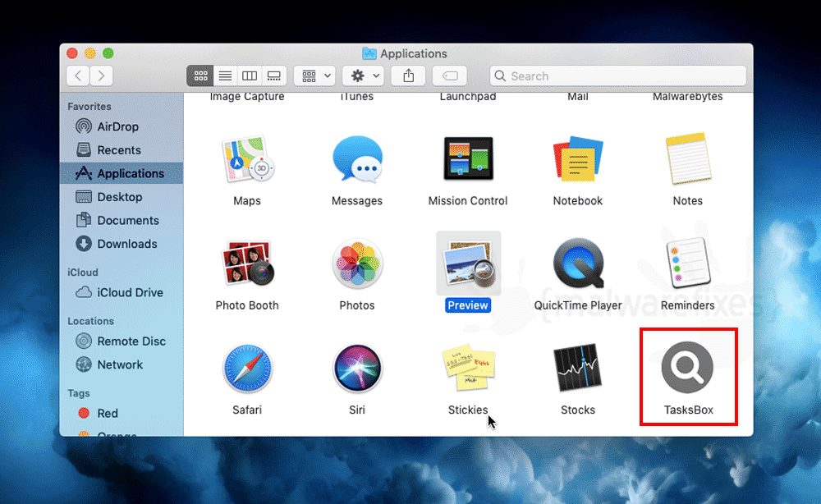Click the QuickTime Player label
821x504 pixels.
tap(578, 305)
